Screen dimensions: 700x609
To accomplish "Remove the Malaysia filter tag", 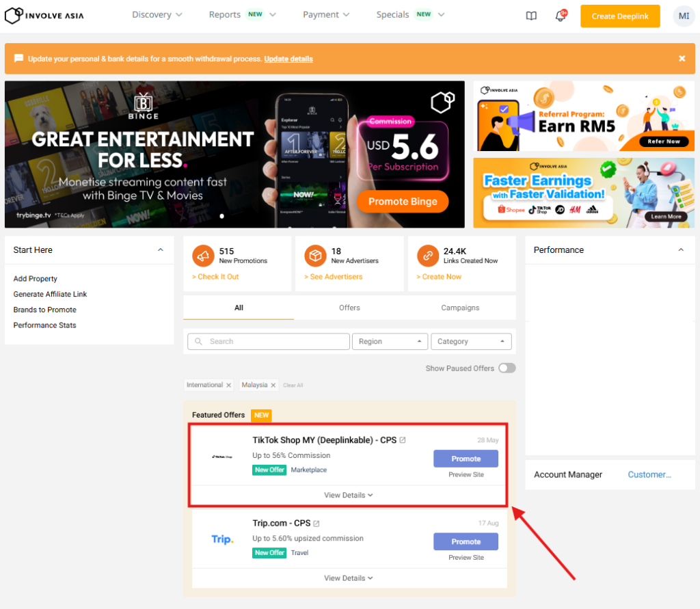I will [x=273, y=385].
